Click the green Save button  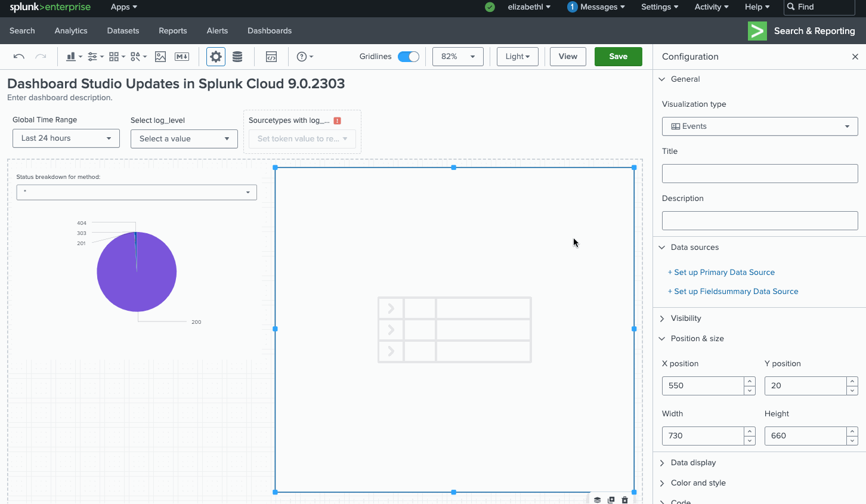[x=618, y=57]
